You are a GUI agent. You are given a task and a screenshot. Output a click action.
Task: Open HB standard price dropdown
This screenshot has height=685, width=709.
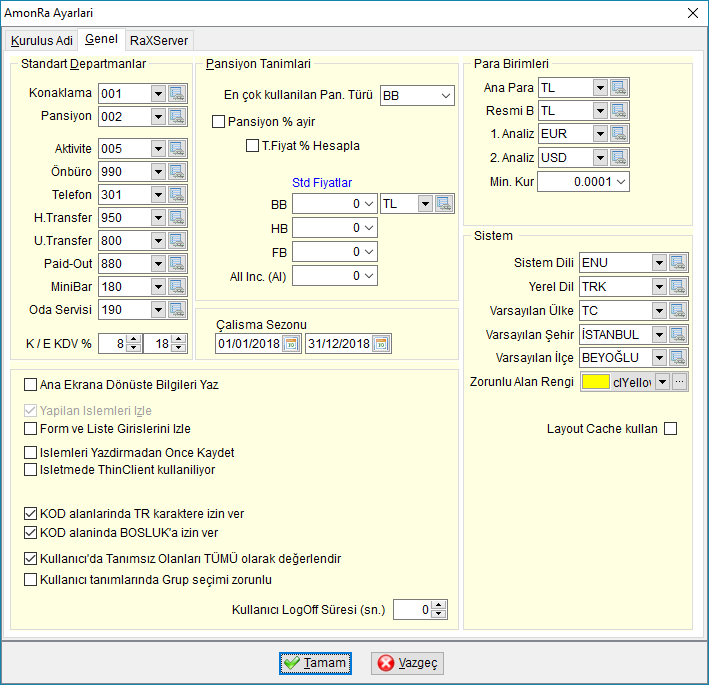[x=369, y=228]
